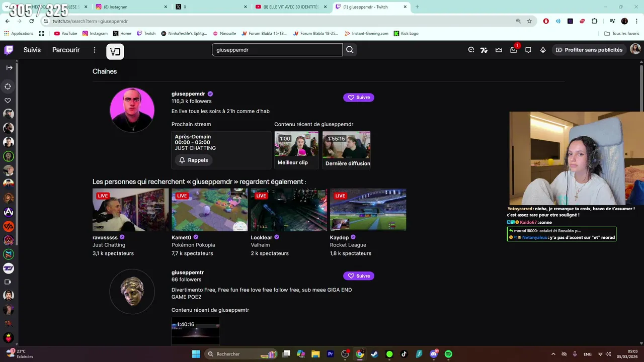Open new browser tab with plus
The width and height of the screenshot is (644, 362).
point(417,7)
